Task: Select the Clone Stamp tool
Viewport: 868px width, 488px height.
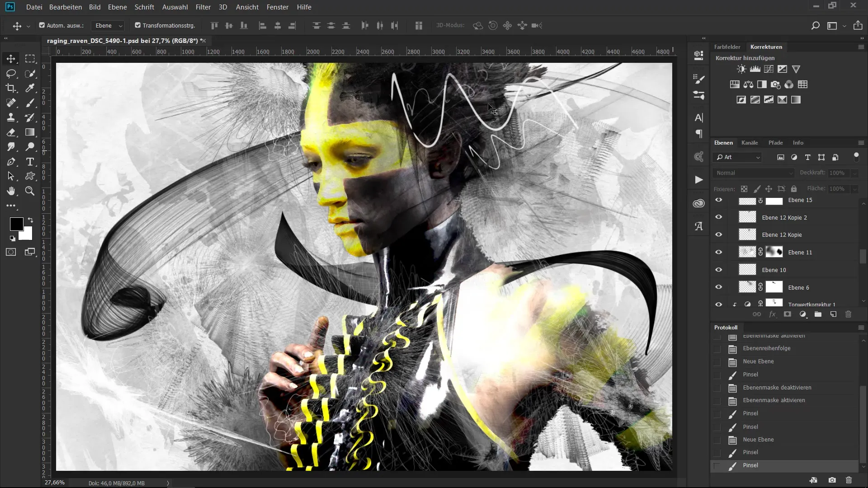Action: [x=11, y=117]
